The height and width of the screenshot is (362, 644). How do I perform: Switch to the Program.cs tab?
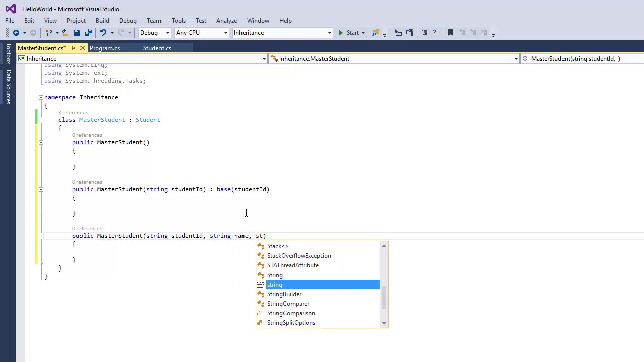click(x=105, y=48)
